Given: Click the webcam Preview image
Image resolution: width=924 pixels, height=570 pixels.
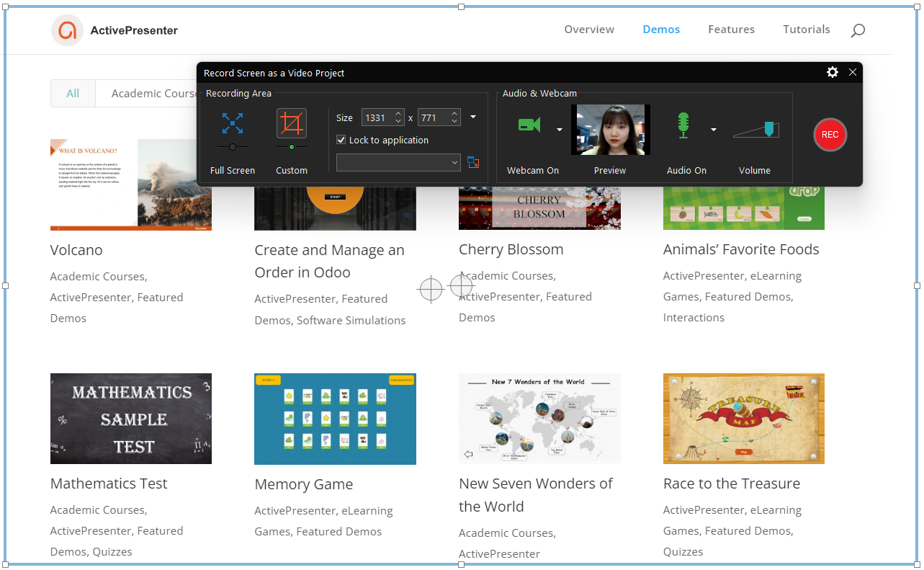Looking at the screenshot, I should 611,130.
